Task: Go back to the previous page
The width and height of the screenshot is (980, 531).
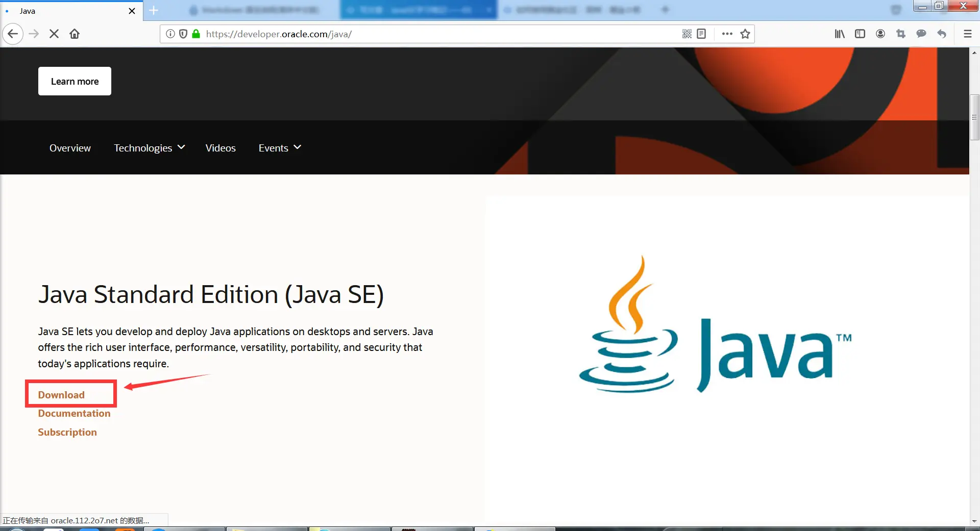Action: point(13,34)
